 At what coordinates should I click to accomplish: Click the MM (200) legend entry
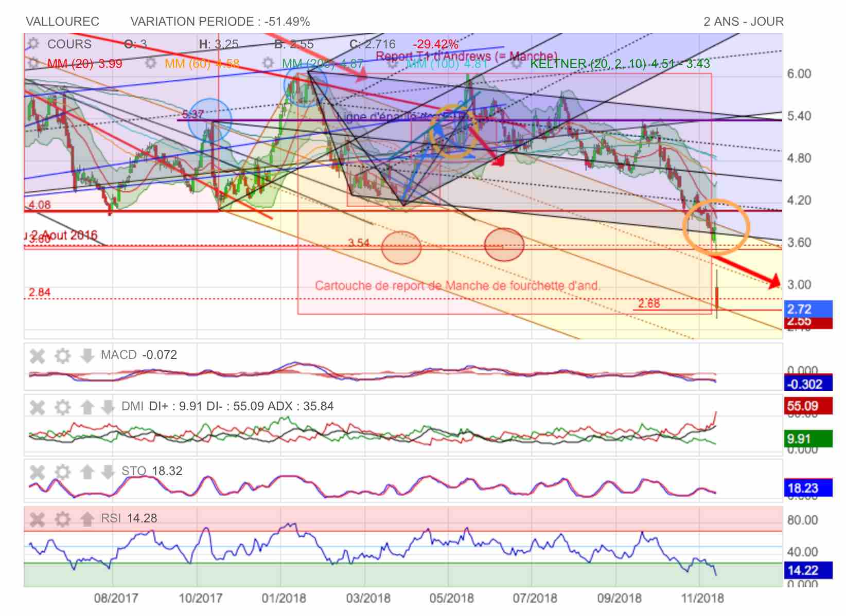point(323,64)
